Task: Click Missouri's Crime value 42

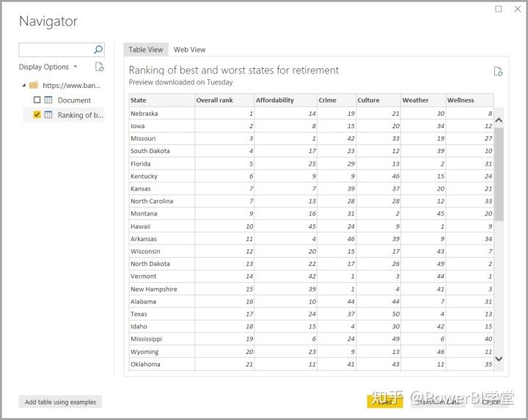Action: point(351,139)
